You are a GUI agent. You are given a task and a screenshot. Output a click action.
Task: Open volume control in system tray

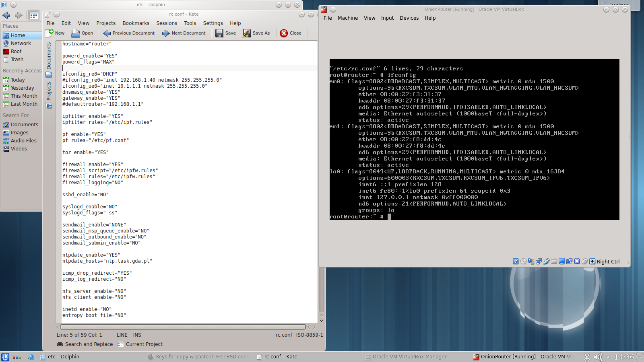pyautogui.click(x=598, y=357)
